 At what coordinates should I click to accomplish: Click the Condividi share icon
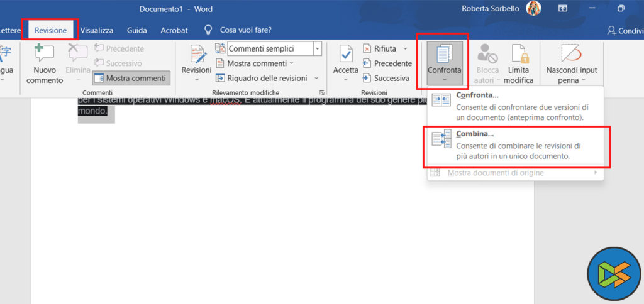pos(611,30)
